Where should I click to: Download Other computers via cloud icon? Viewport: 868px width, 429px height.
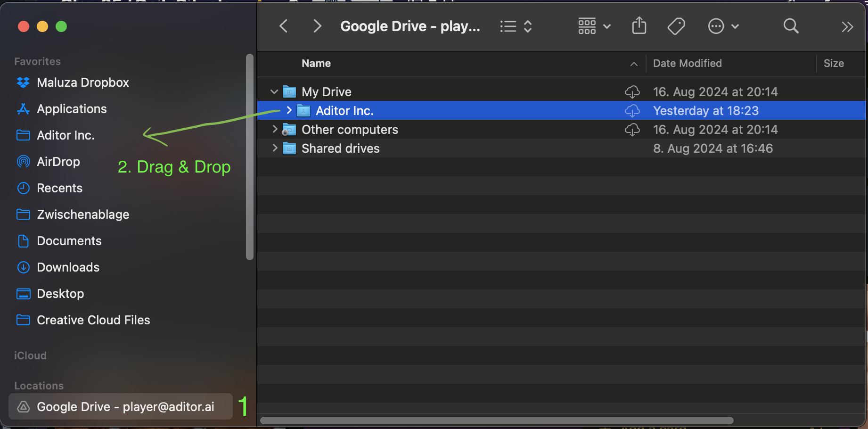click(x=632, y=129)
